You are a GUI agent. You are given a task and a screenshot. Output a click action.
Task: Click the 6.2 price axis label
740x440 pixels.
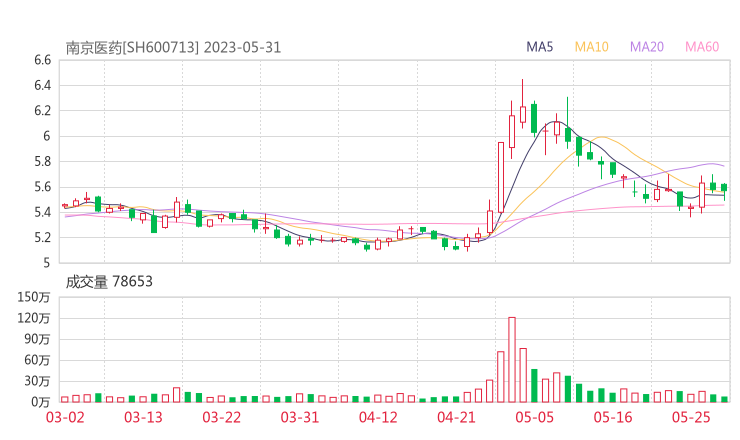click(x=42, y=111)
